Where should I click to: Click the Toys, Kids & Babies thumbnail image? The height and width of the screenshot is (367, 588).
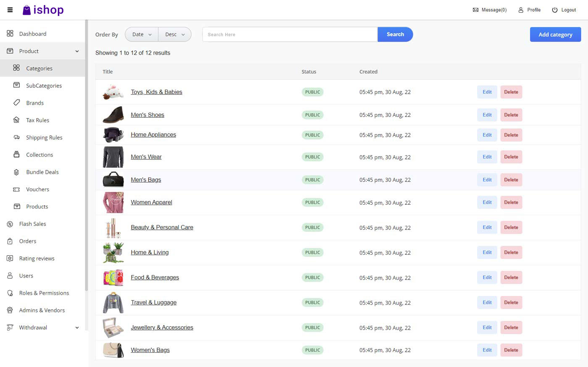pos(113,92)
